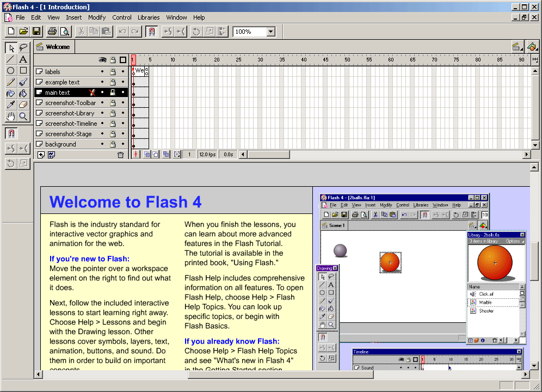
Task: Click frame 20 on the timeline ruler
Action: [x=216, y=60]
